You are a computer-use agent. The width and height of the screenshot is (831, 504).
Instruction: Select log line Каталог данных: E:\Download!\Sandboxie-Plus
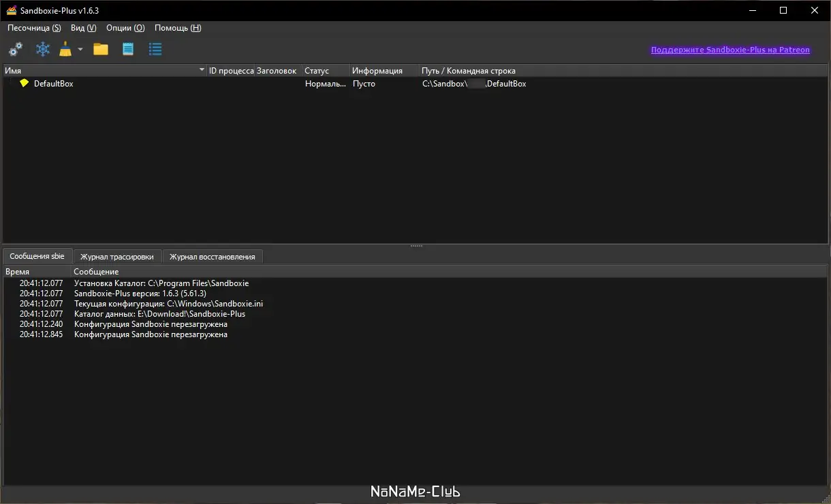159,314
